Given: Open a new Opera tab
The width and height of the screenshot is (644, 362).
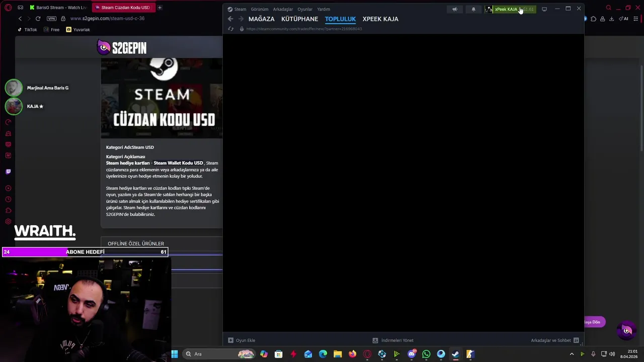Looking at the screenshot, I should [160, 8].
